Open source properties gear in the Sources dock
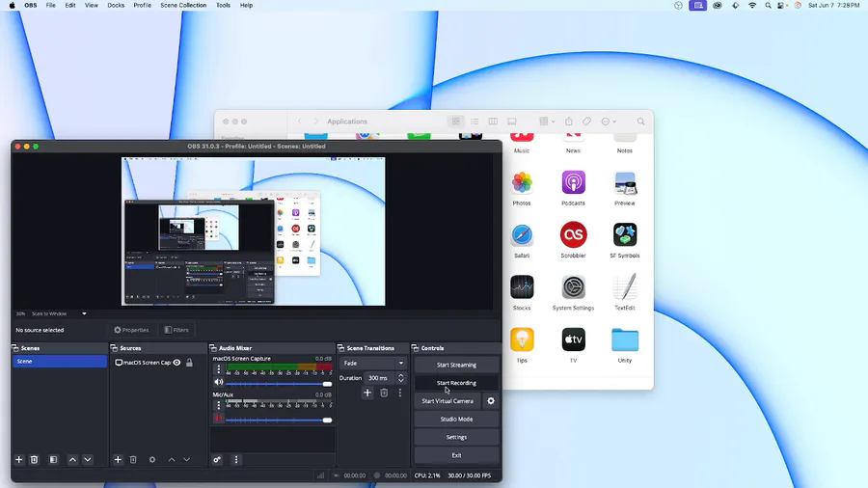This screenshot has width=868, height=488. (152, 460)
